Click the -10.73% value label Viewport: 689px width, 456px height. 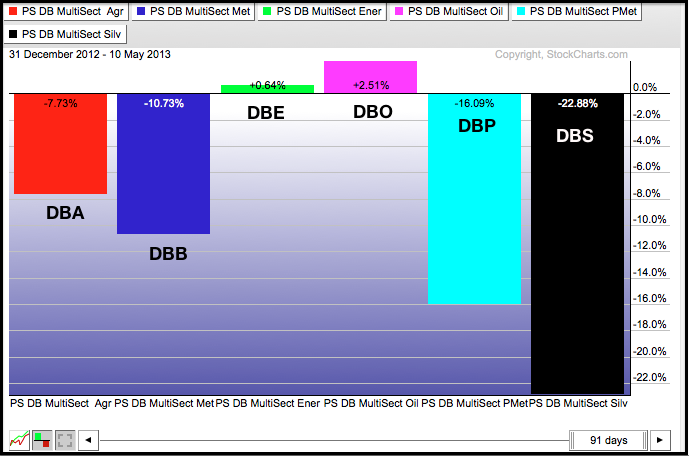click(163, 104)
